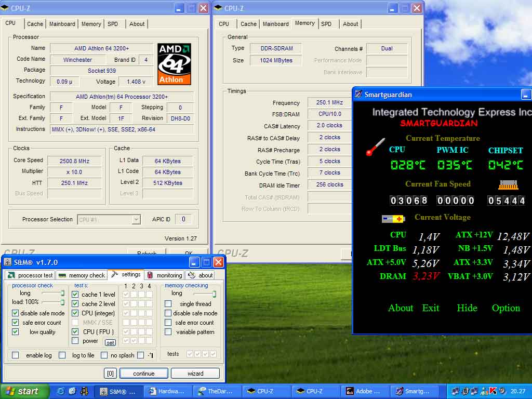This screenshot has width=532, height=399.
Task: Open the red Kaspersky tray icon
Action: [x=493, y=391]
